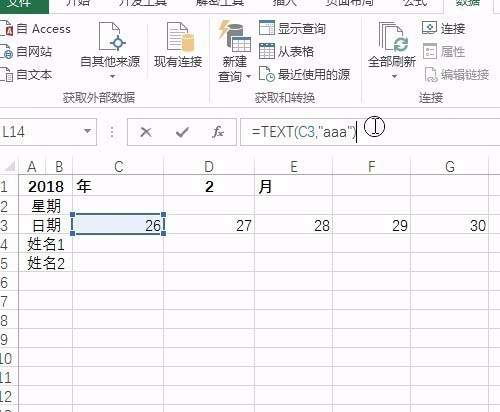The width and height of the screenshot is (500, 412).
Task: Select From Table (从表格) icon
Action: (x=267, y=51)
